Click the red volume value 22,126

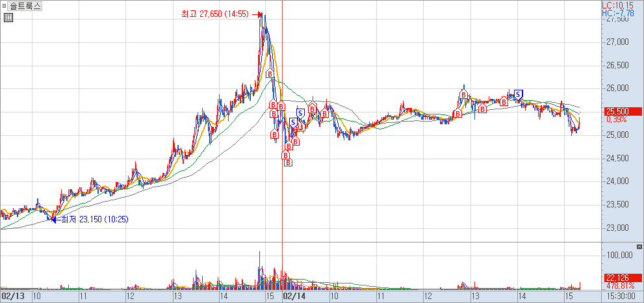point(623,278)
